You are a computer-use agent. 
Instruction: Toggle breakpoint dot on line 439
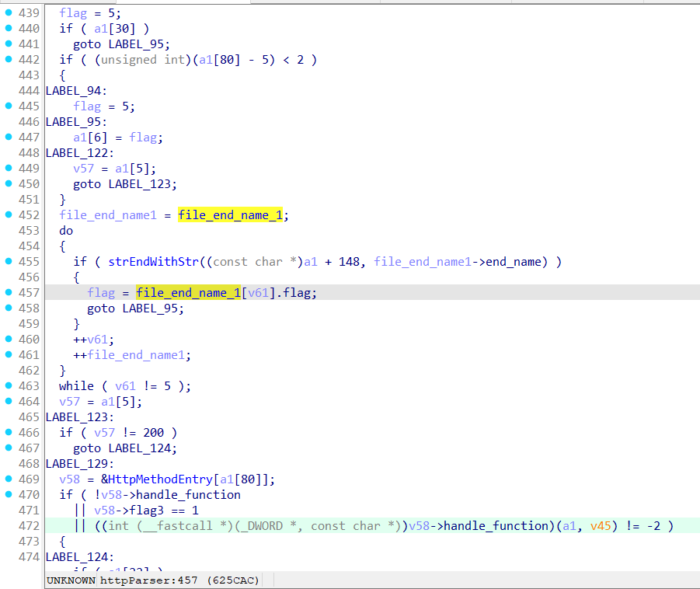(x=8, y=12)
